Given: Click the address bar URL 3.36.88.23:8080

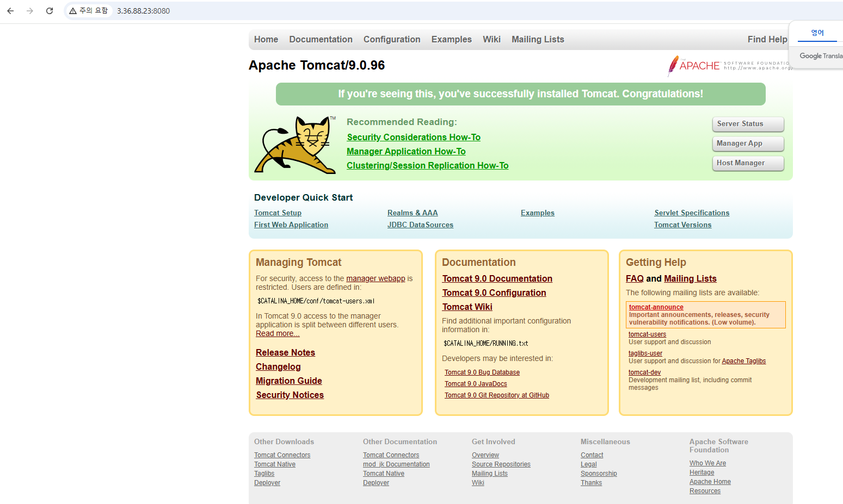Looking at the screenshot, I should pos(143,11).
